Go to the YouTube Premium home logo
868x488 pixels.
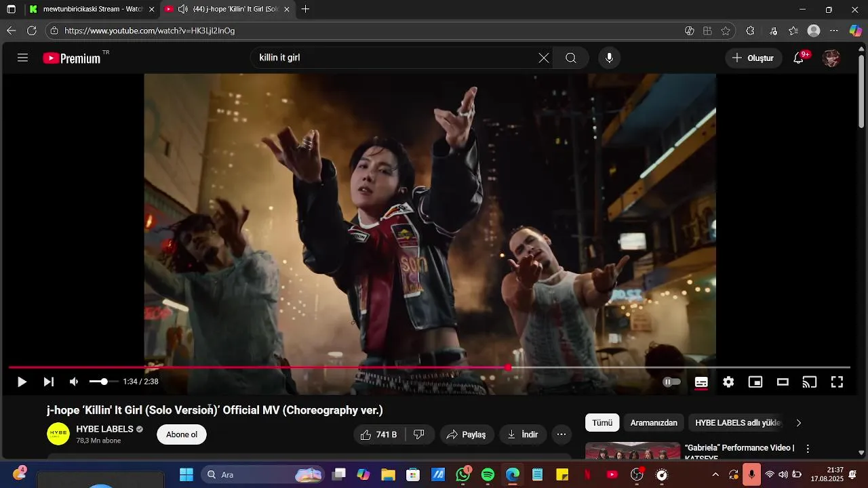[x=72, y=58]
